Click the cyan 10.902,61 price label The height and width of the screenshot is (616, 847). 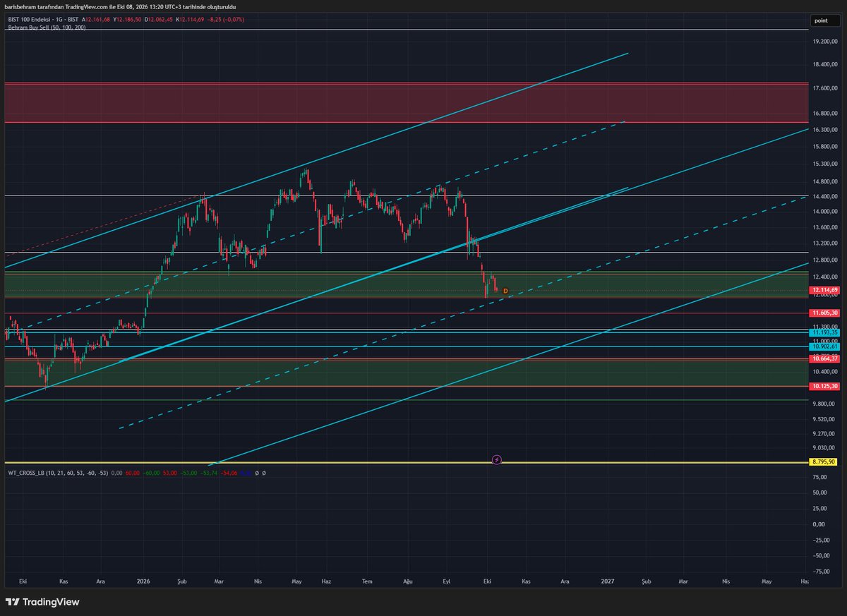coord(824,346)
